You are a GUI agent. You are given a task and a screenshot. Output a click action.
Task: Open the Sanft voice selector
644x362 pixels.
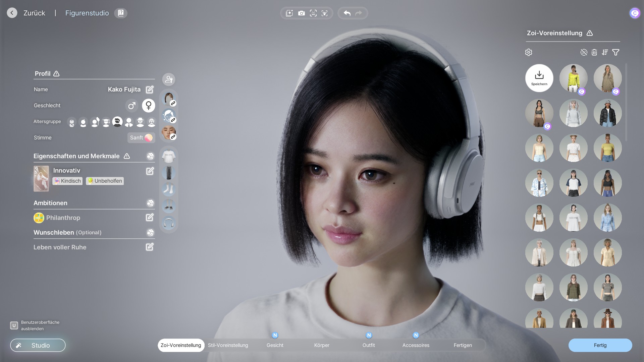[141, 138]
